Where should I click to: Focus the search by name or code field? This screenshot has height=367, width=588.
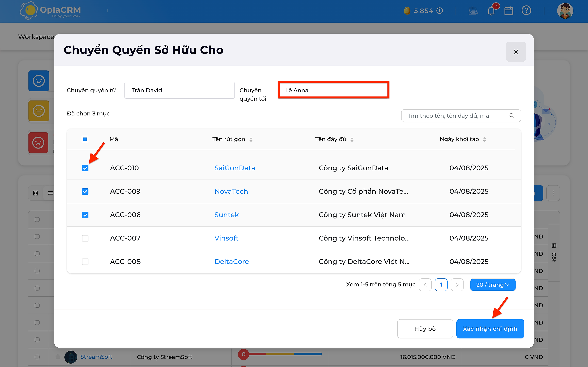(461, 115)
